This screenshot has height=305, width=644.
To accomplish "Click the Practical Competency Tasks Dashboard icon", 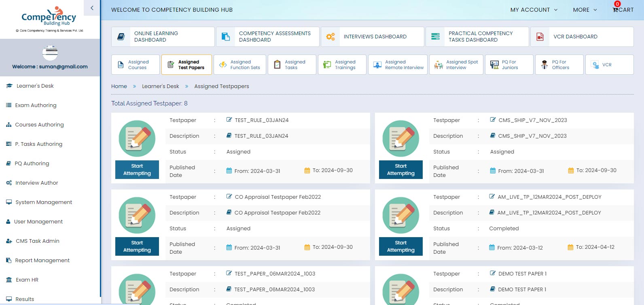I will [435, 37].
